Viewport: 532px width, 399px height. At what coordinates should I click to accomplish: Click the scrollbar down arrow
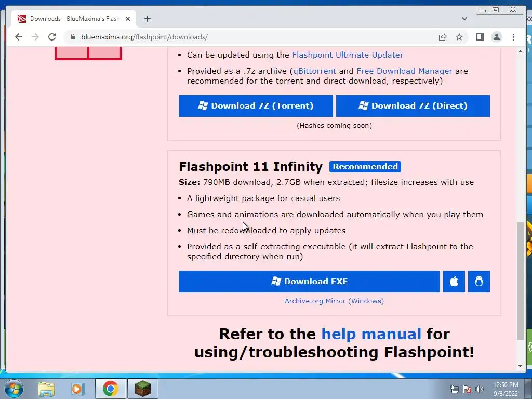pos(520,366)
